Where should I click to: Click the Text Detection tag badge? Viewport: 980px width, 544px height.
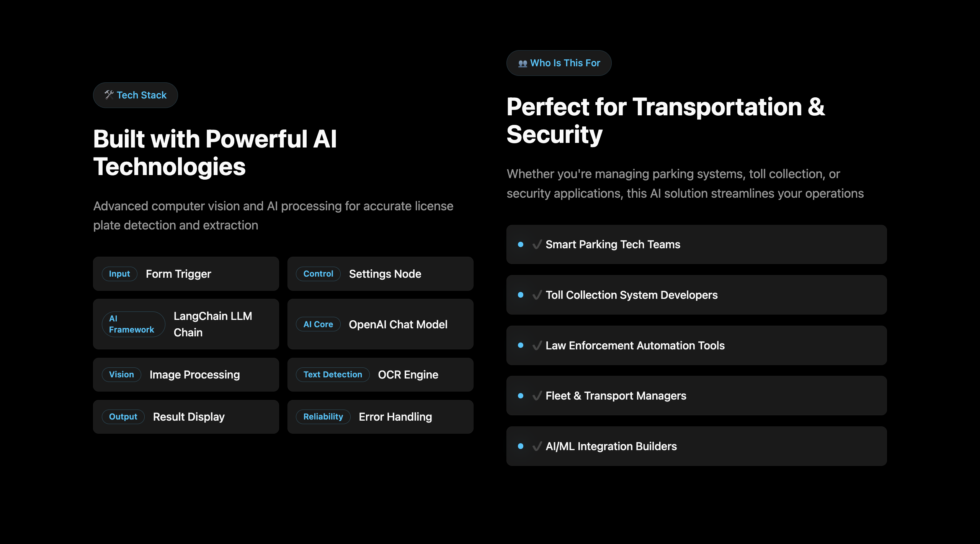click(333, 375)
